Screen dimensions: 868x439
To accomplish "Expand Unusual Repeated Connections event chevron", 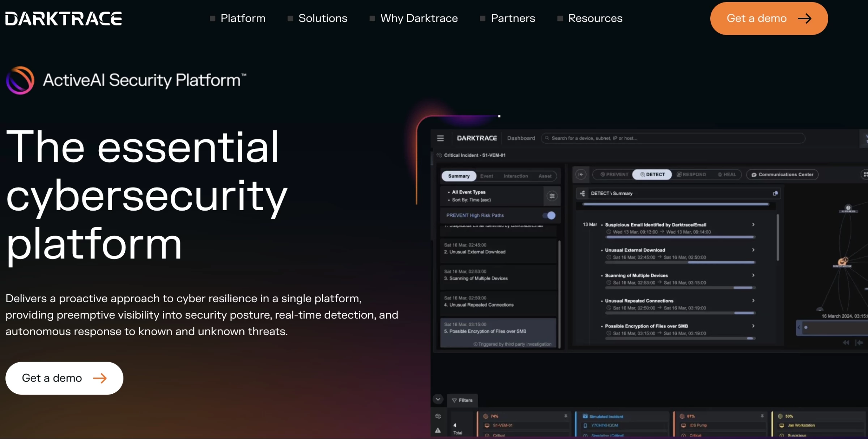I will pyautogui.click(x=753, y=301).
